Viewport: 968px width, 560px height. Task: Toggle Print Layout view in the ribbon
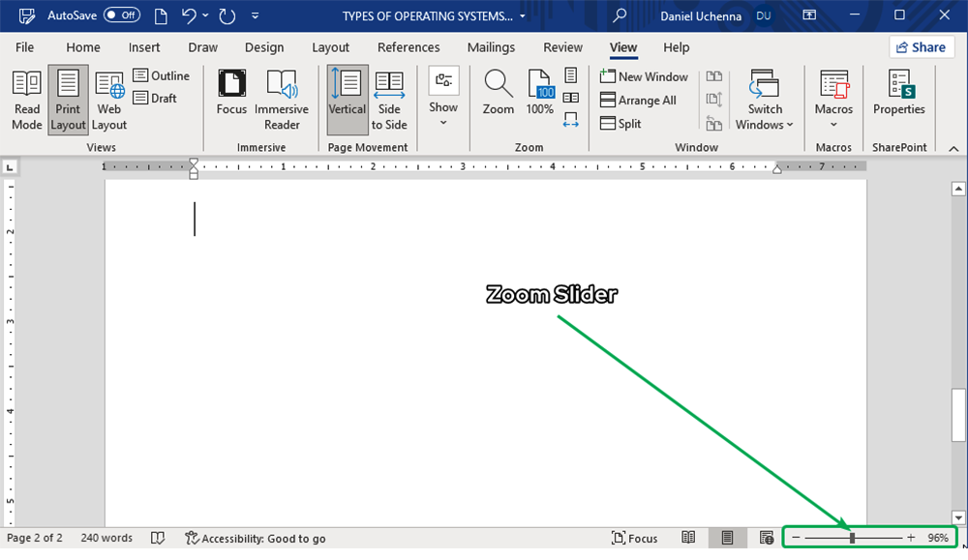click(x=69, y=100)
